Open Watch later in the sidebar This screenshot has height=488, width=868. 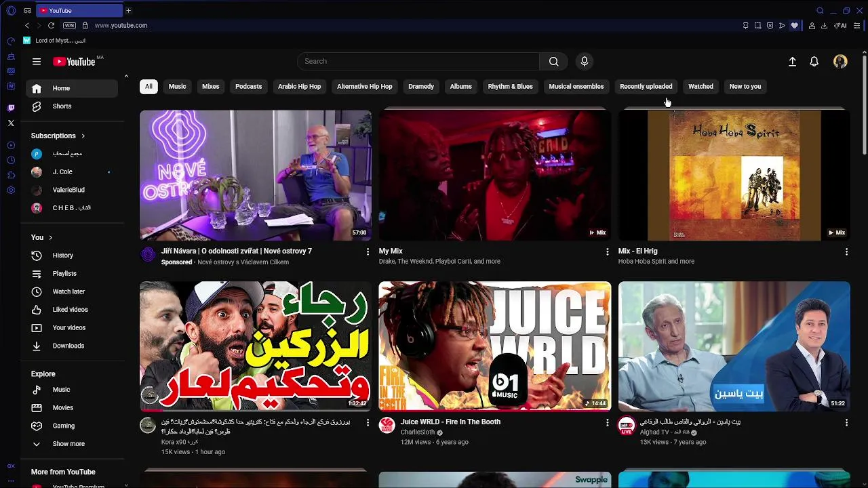click(x=72, y=291)
